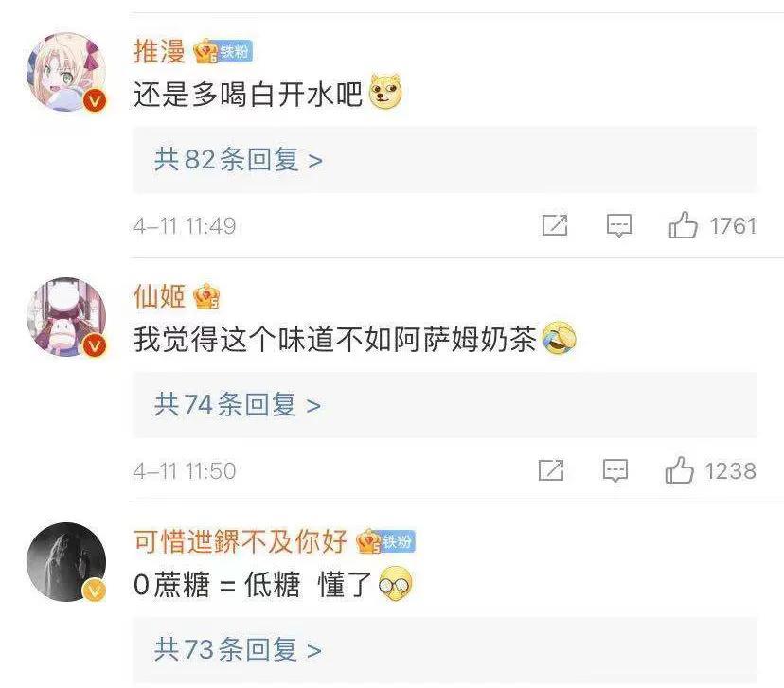Tap the crown badge beside 仙姬
This screenshot has height=688, width=784.
206,296
